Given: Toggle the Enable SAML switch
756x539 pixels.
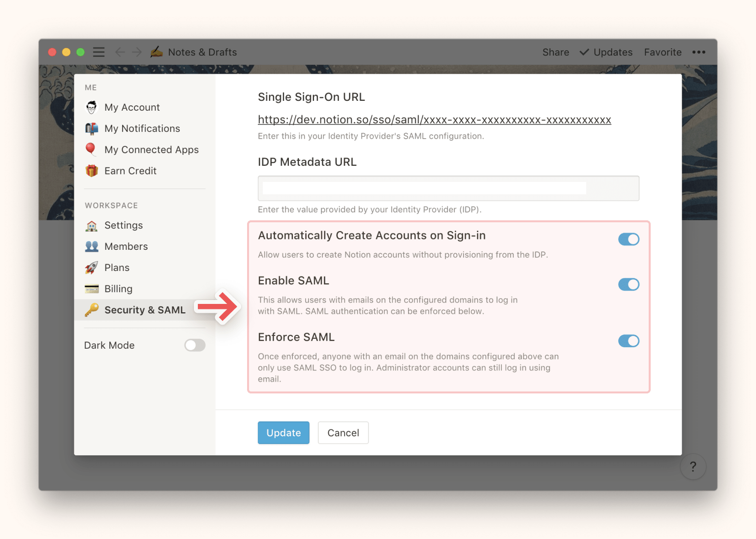Looking at the screenshot, I should click(629, 284).
